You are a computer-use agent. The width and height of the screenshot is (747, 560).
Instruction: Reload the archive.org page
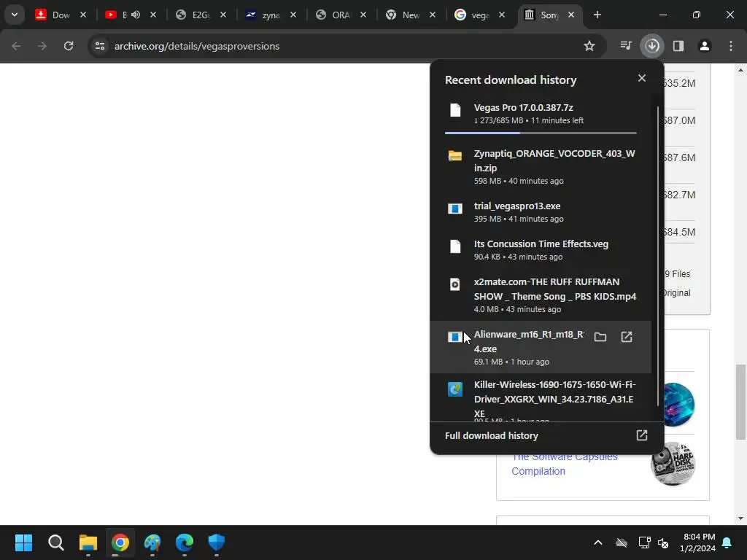pyautogui.click(x=69, y=46)
